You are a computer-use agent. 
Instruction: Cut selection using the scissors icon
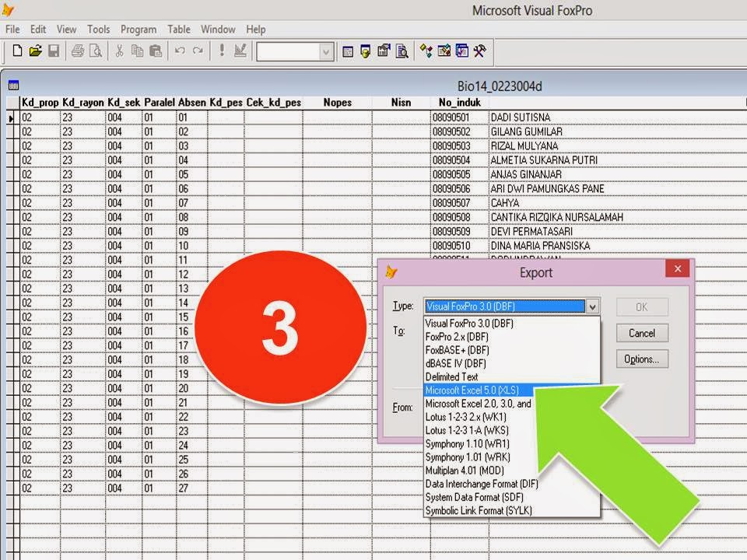tap(121, 51)
